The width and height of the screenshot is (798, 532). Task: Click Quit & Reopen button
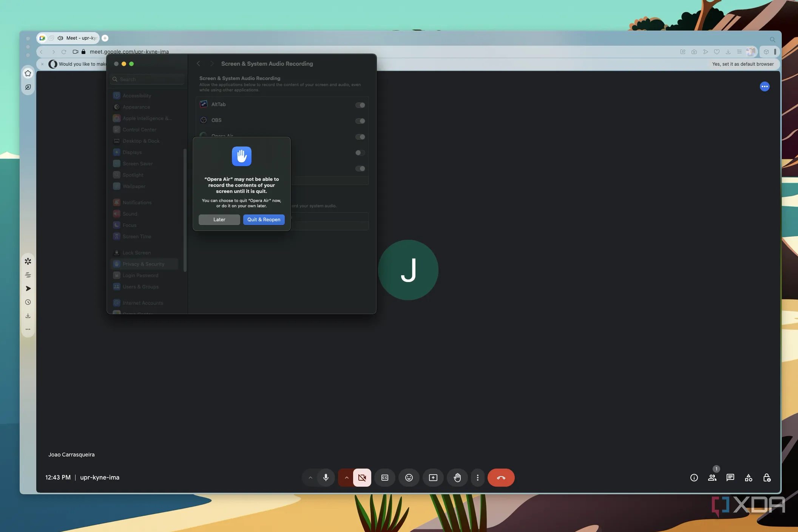tap(264, 219)
